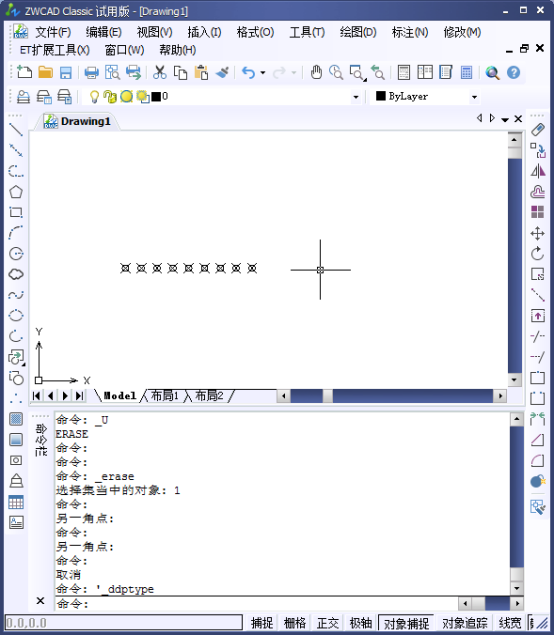Viewport: 554px width, 636px height.
Task: Click the drawing area horizontal scrollbar thumb
Action: pyautogui.click(x=328, y=395)
